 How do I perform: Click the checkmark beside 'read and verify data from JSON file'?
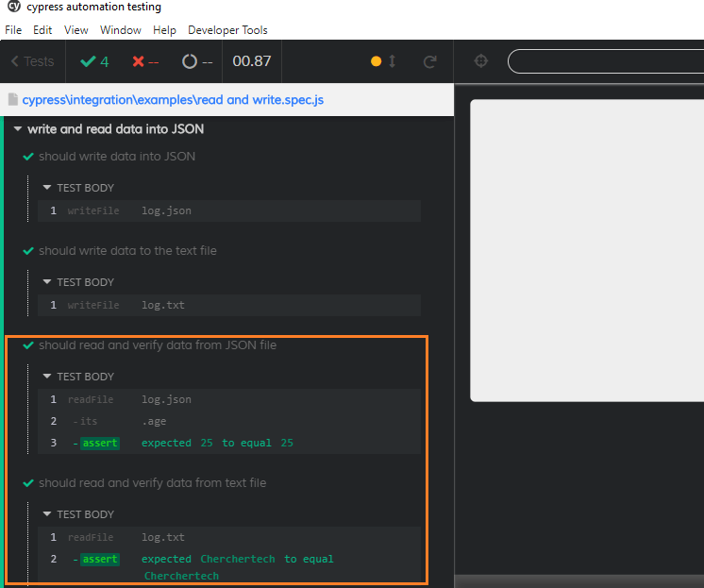point(28,345)
